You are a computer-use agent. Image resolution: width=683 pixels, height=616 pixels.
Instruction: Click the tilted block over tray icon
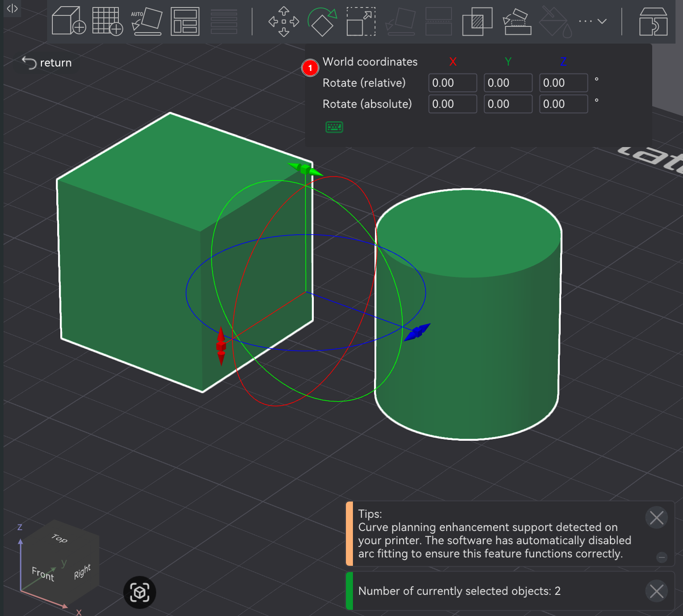517,21
